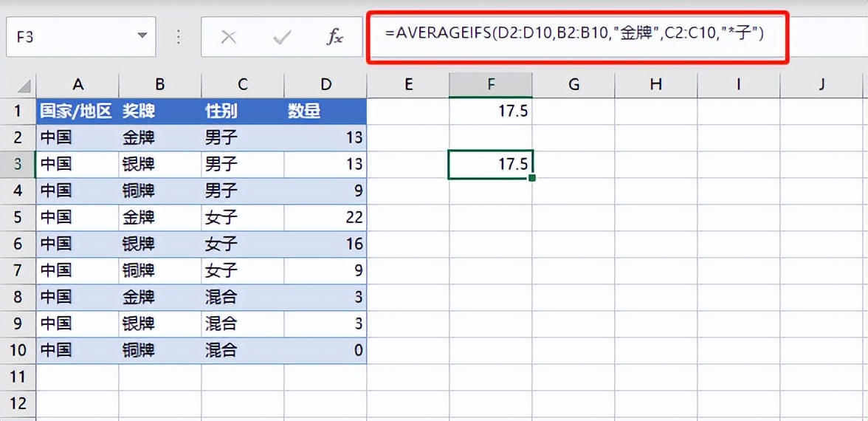Select row 9 header
Screen dimensions: 868x421
click(x=18, y=324)
